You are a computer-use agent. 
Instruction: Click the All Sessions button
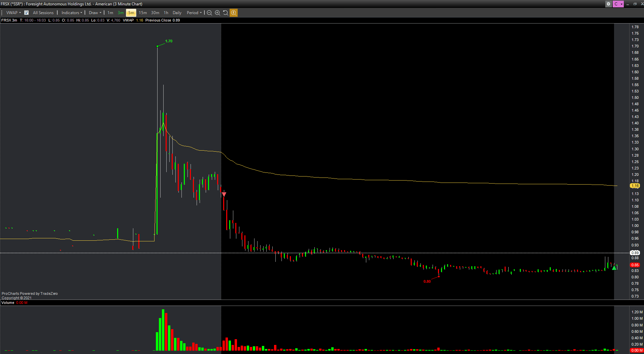click(x=43, y=13)
